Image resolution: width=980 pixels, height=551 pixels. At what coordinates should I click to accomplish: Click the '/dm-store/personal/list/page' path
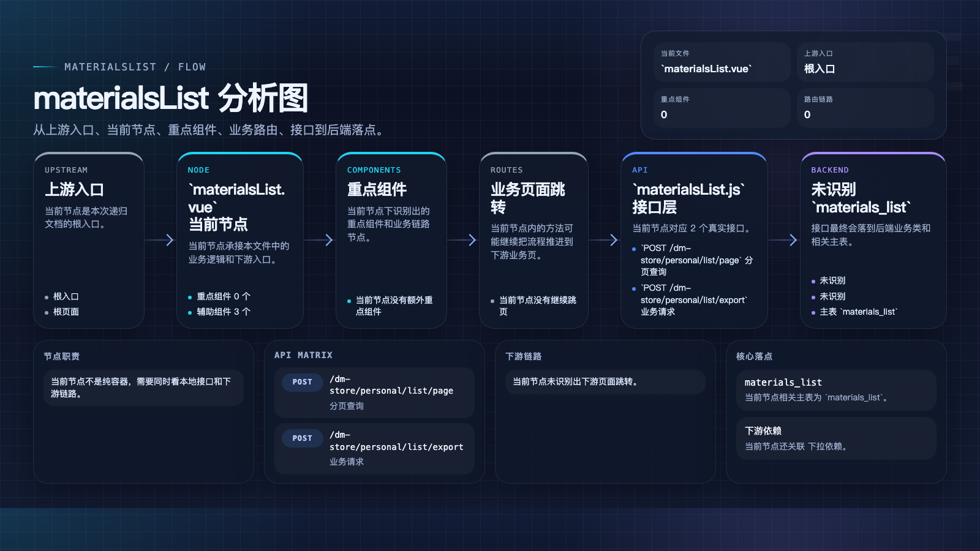391,385
